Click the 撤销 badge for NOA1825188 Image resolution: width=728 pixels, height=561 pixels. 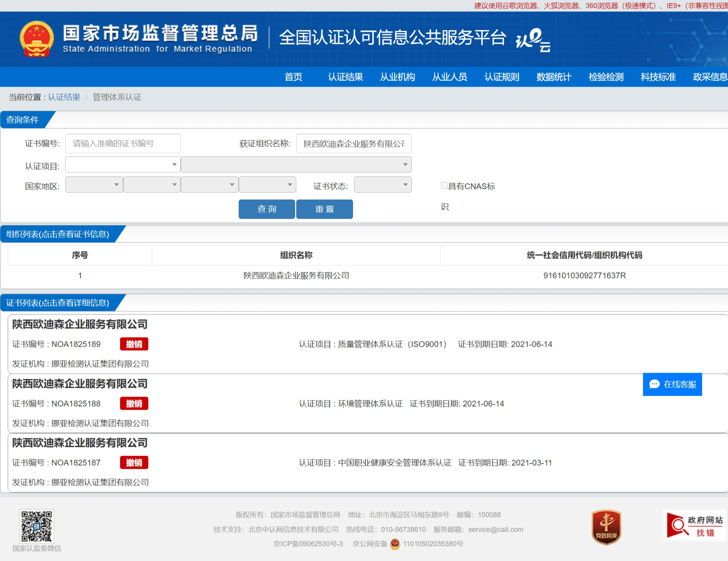coord(134,404)
